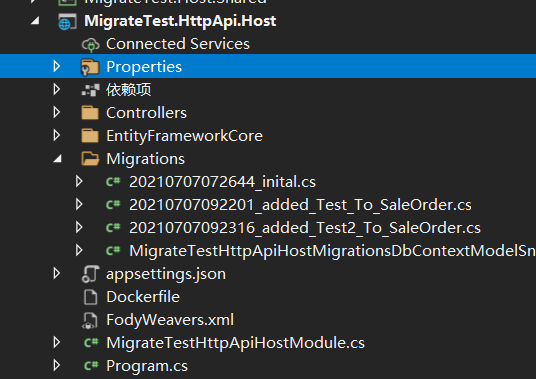
Task: Click the Connected Services cloud icon
Action: (x=90, y=44)
